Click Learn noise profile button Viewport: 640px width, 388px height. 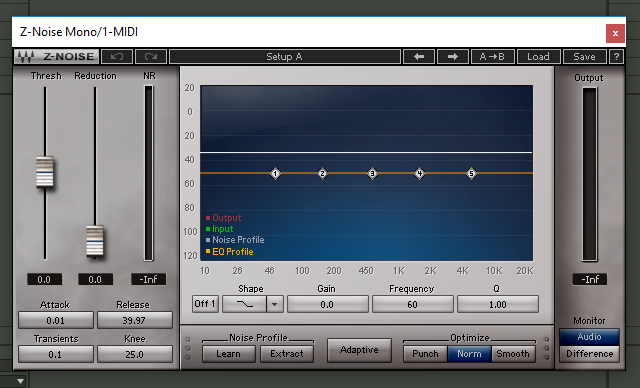coord(229,354)
